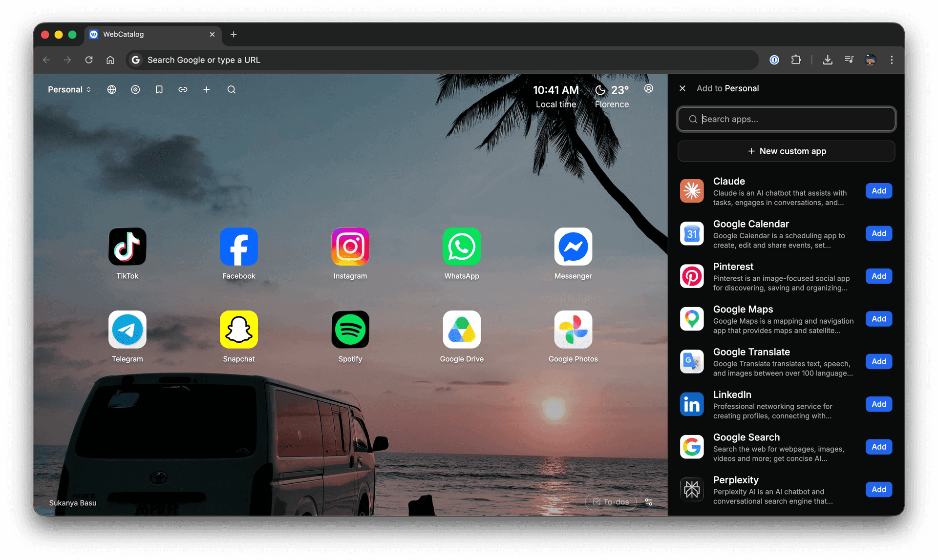Click the plus icon in workspace toolbar

pyautogui.click(x=207, y=89)
